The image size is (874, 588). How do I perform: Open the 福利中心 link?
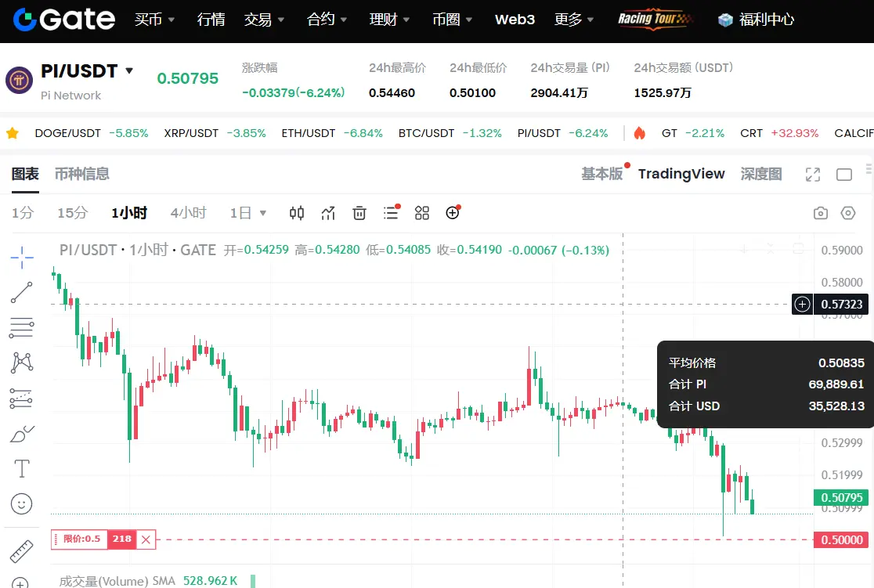pos(757,20)
